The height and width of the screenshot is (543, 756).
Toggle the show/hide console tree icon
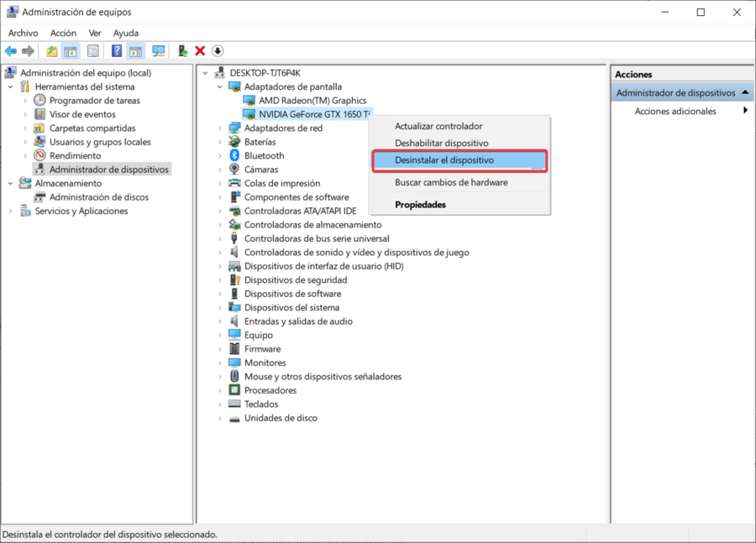point(71,50)
